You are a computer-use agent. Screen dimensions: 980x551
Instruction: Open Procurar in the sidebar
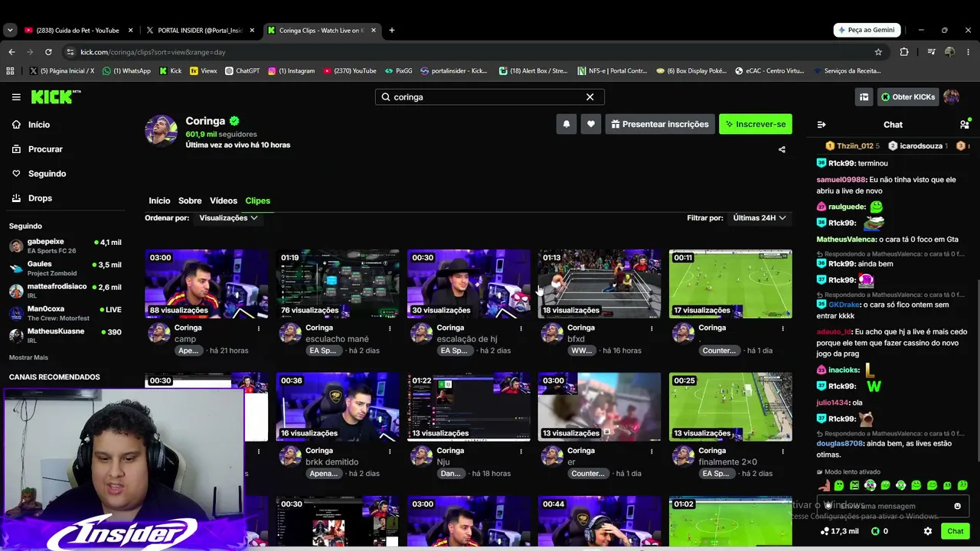(x=45, y=149)
